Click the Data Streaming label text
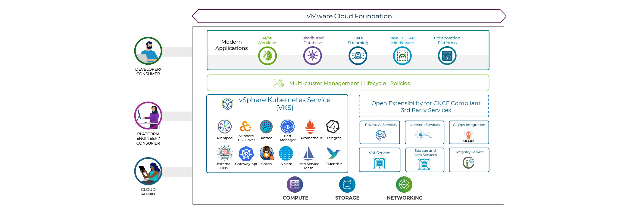The image size is (644, 214). point(358,41)
